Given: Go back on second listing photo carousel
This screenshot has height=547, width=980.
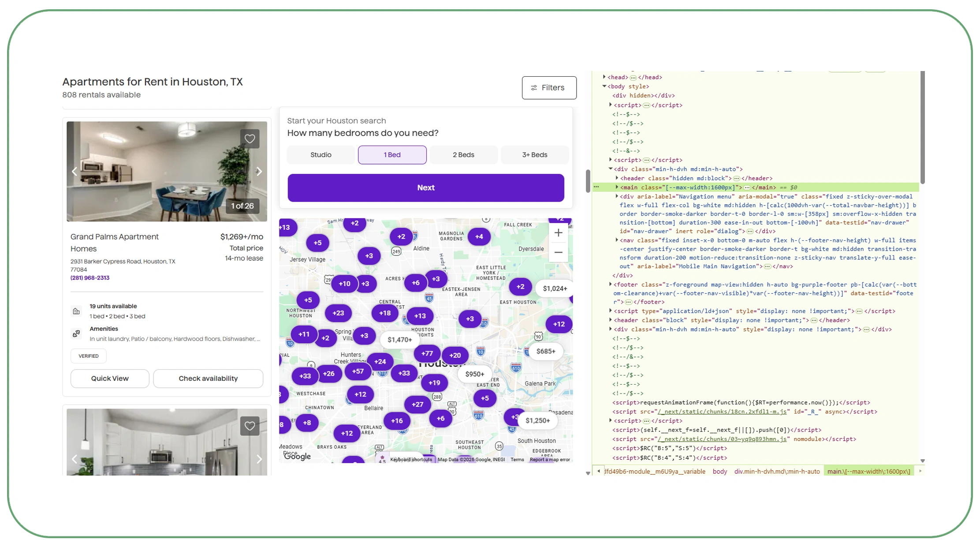Looking at the screenshot, I should tap(75, 459).
